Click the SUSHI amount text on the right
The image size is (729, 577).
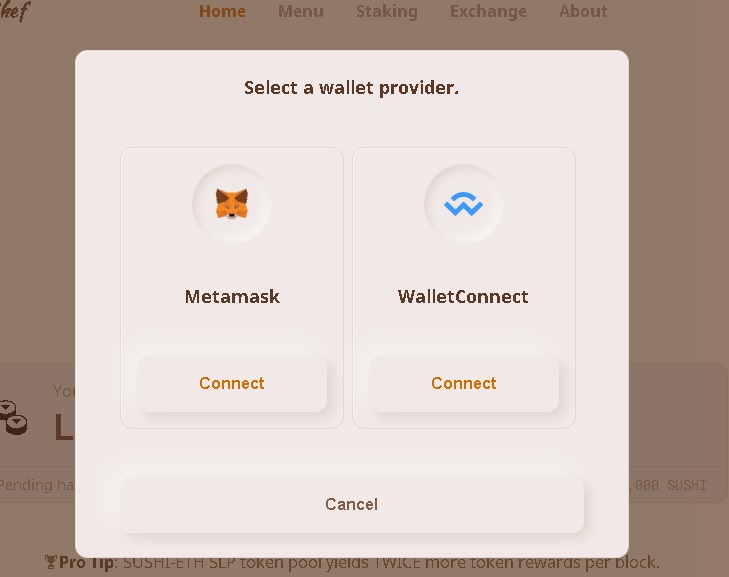pos(668,485)
